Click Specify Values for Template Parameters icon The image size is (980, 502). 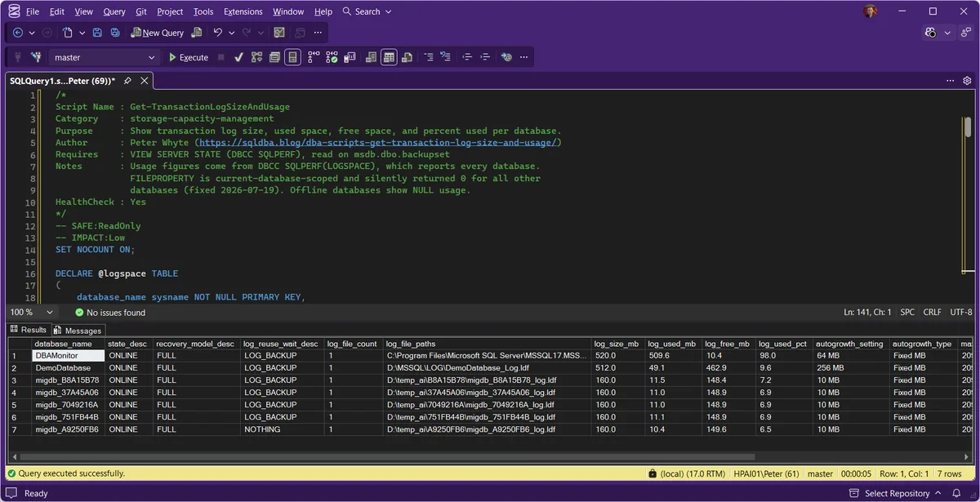point(506,57)
